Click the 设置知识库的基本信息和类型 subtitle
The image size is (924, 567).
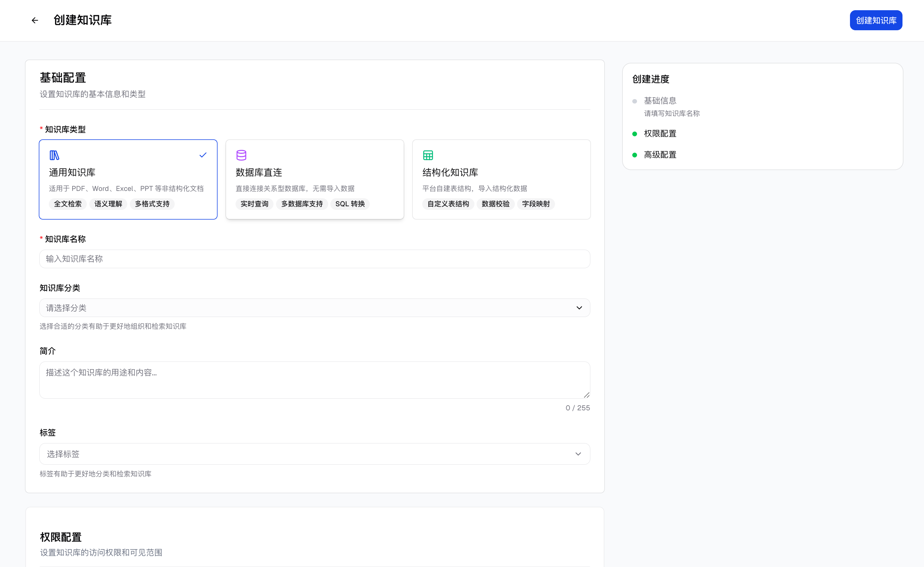pos(93,94)
